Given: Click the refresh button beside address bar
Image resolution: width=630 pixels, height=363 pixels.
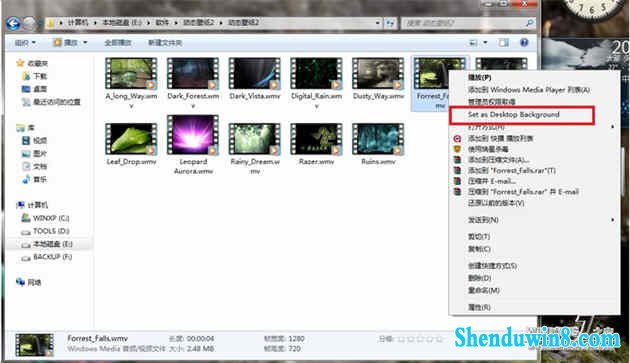Looking at the screenshot, I should click(x=390, y=23).
